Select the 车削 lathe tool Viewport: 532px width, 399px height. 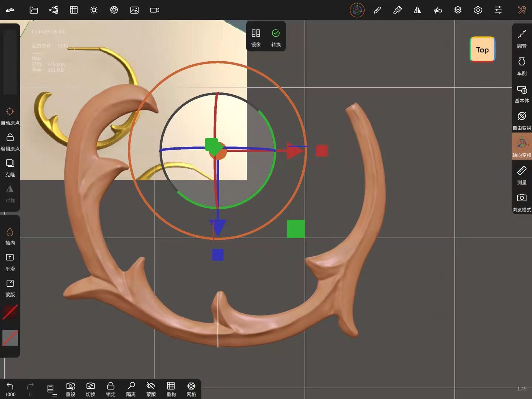tap(522, 66)
